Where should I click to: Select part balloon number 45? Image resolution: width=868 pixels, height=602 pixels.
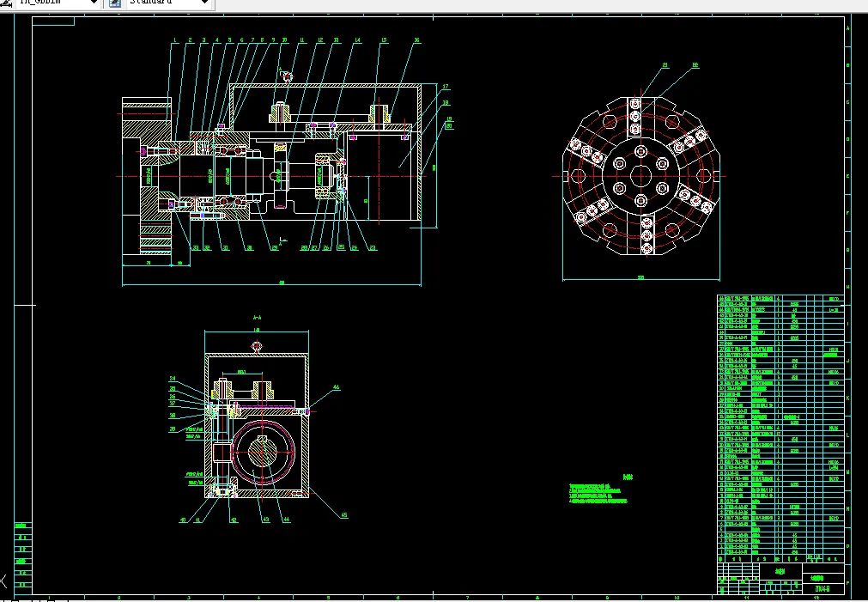[x=344, y=515]
